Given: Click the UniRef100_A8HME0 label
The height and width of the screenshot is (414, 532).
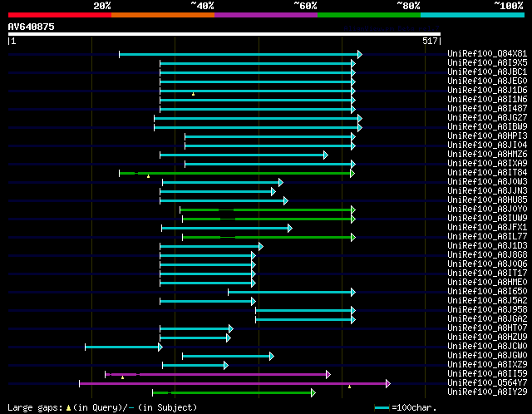Looking at the screenshot, I should coord(487,283).
